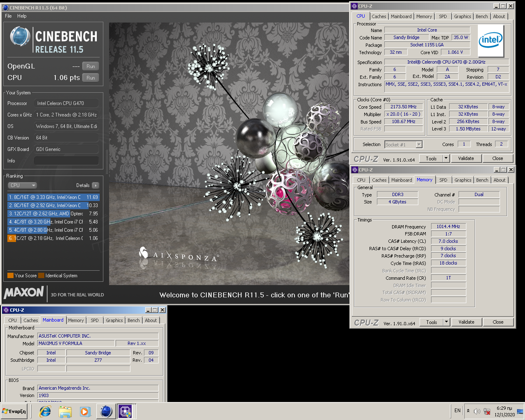This screenshot has height=420, width=525.
Task: Select the Cinebench taskbar icon
Action: 106,411
